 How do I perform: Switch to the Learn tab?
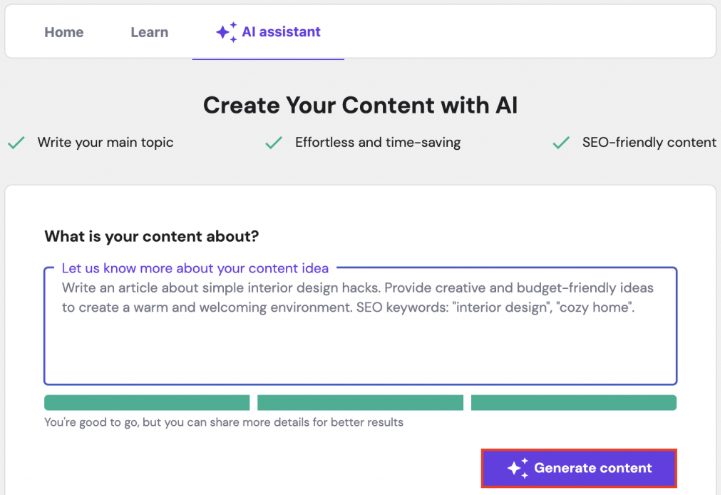coord(149,32)
